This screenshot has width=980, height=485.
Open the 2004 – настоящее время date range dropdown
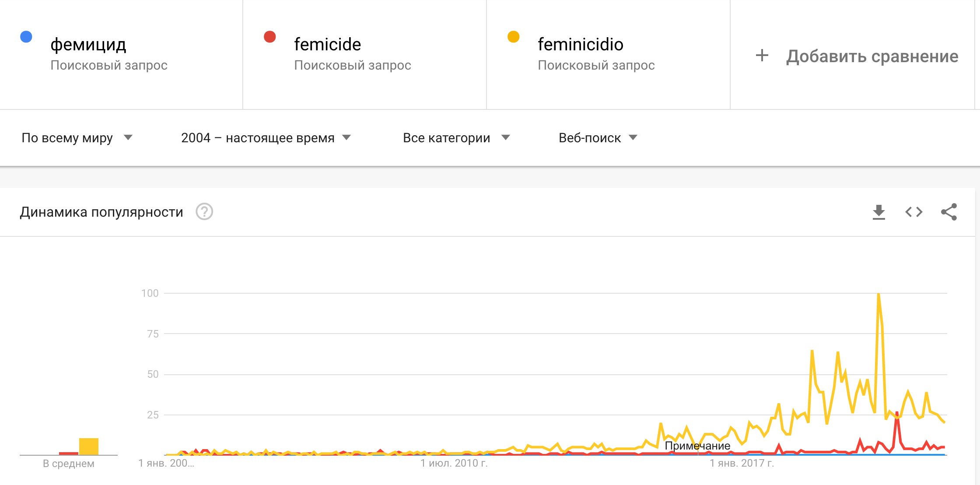[x=266, y=138]
